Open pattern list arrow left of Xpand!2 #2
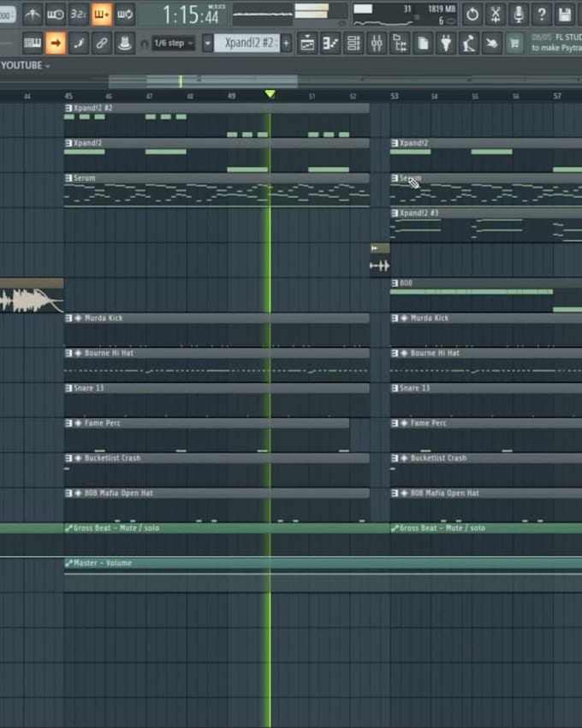The image size is (582, 728). [207, 43]
